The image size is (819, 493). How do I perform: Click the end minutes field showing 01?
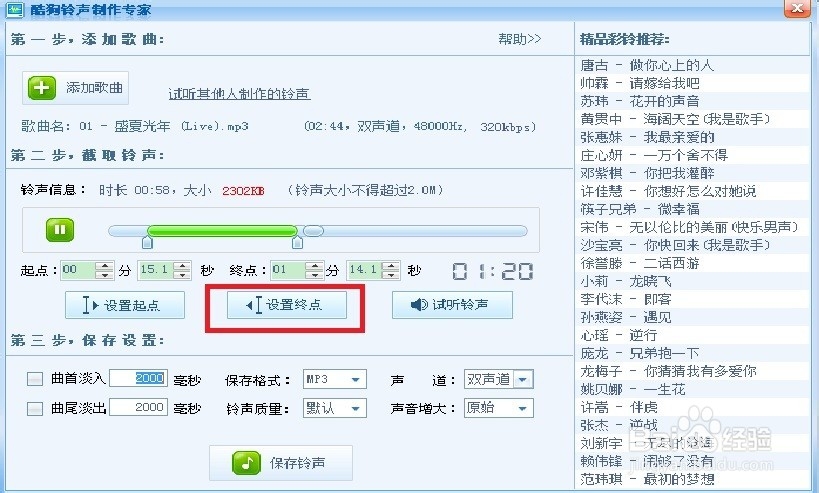288,270
